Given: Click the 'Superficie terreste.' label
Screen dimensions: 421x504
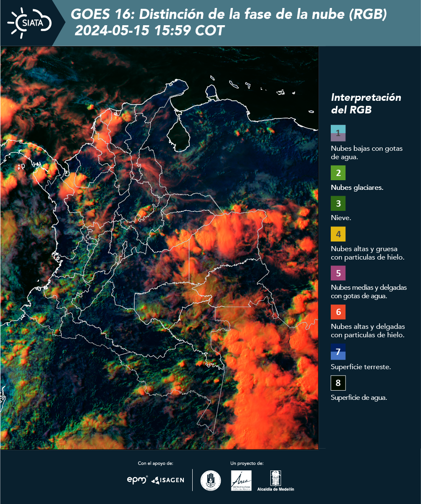Looking at the screenshot, I should pos(361,367).
